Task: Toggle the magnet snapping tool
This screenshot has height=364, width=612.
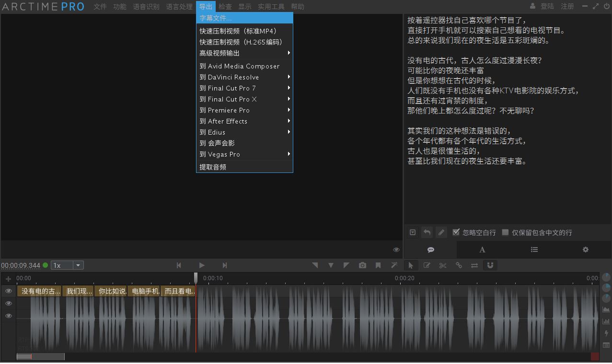Action: pyautogui.click(x=490, y=265)
